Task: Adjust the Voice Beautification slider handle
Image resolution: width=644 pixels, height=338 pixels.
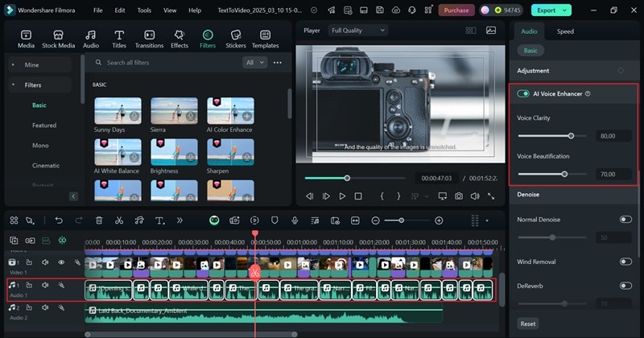Action: pyautogui.click(x=564, y=174)
